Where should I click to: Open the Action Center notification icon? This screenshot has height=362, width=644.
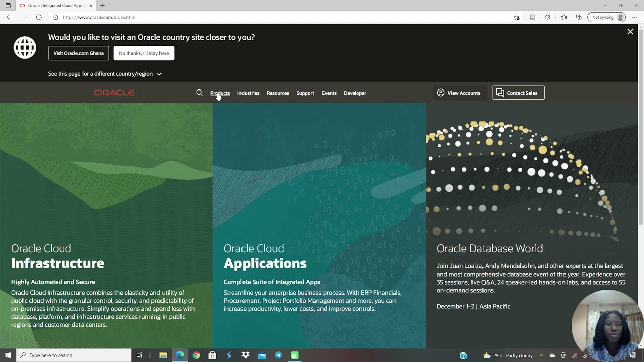(x=633, y=355)
